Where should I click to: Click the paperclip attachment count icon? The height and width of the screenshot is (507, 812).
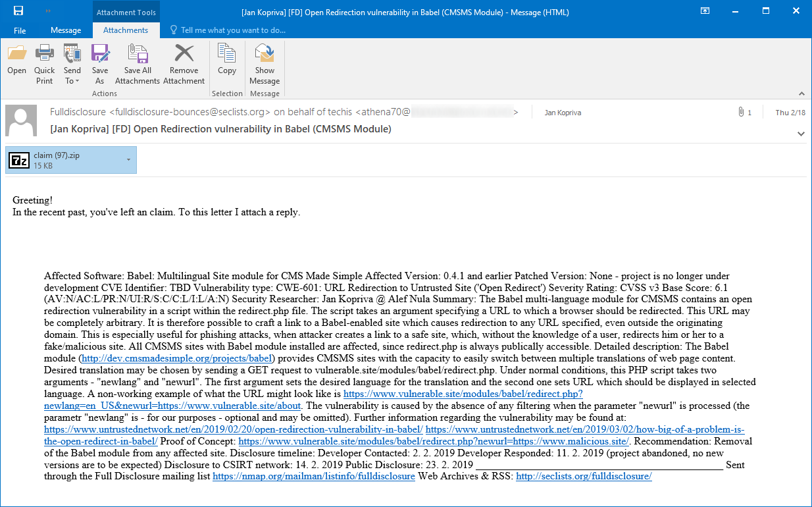(x=742, y=113)
